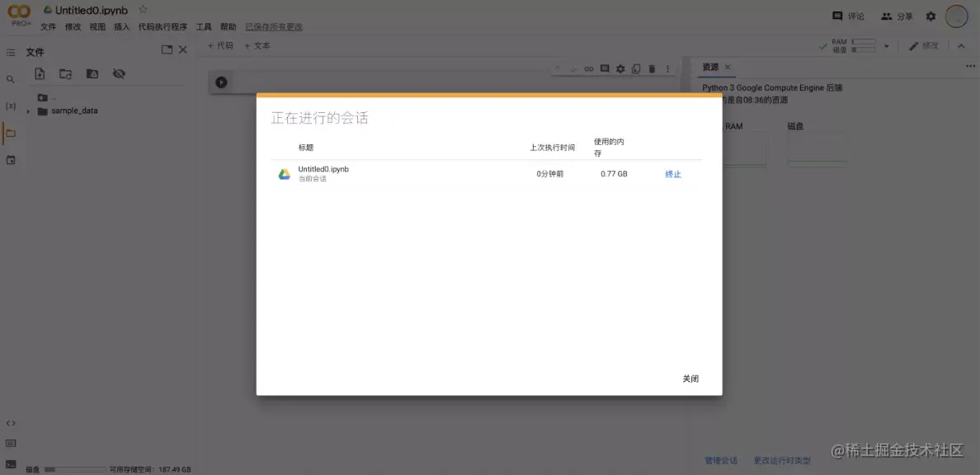Click the 0.77 GB memory value
The image size is (980, 475).
[614, 174]
